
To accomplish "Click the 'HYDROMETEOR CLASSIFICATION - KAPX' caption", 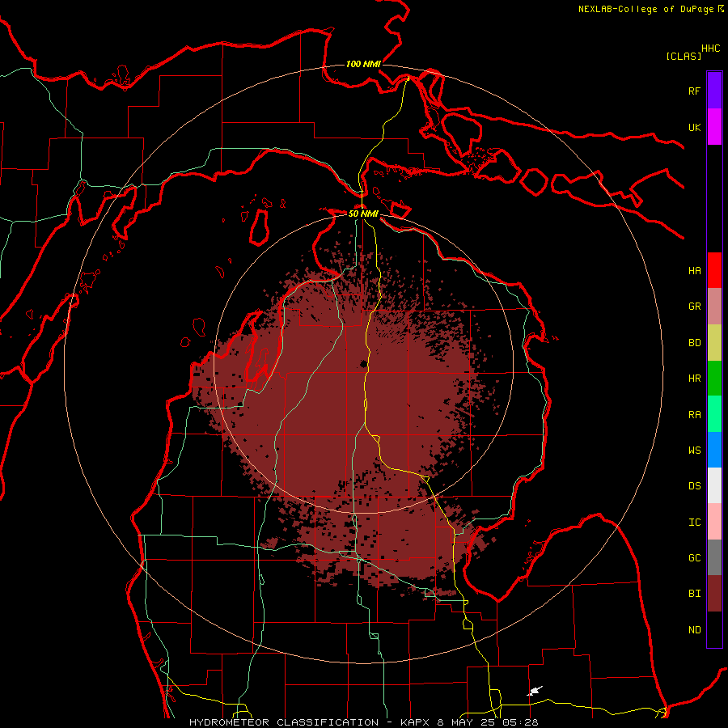I will [x=311, y=722].
